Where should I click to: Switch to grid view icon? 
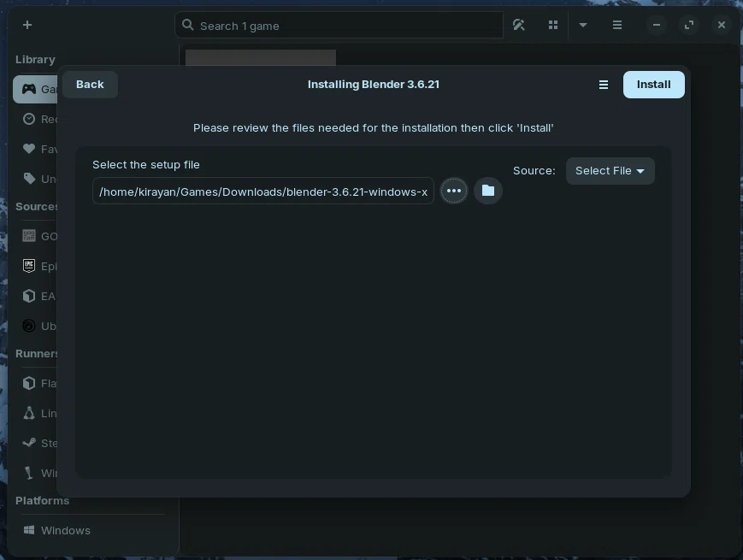553,25
